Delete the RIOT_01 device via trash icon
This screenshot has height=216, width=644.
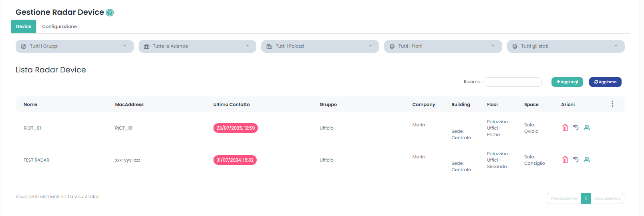point(565,128)
